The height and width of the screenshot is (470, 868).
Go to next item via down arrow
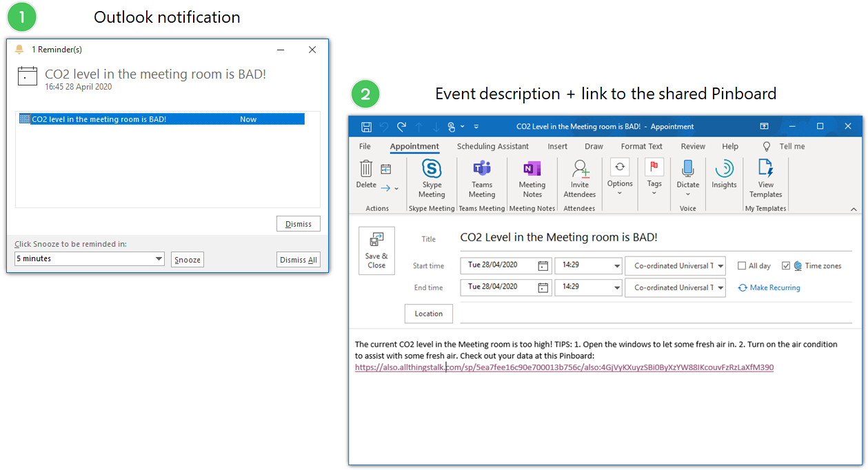pyautogui.click(x=436, y=127)
